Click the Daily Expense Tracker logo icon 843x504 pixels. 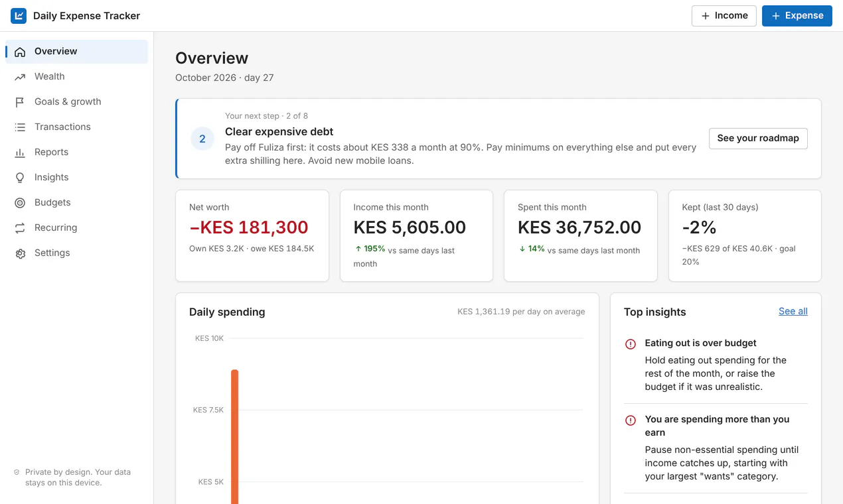pos(19,16)
